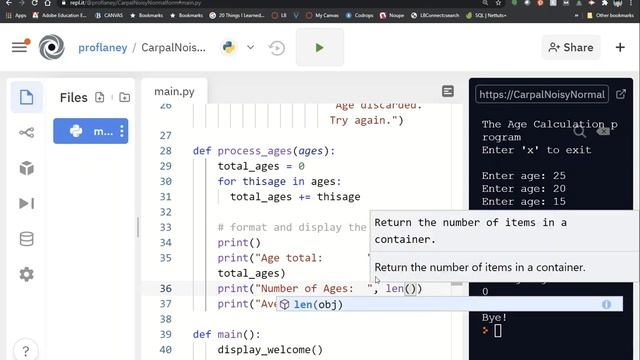This screenshot has height=360, width=640.
Task: Bookmark this page with the star icon
Action: (x=498, y=3)
